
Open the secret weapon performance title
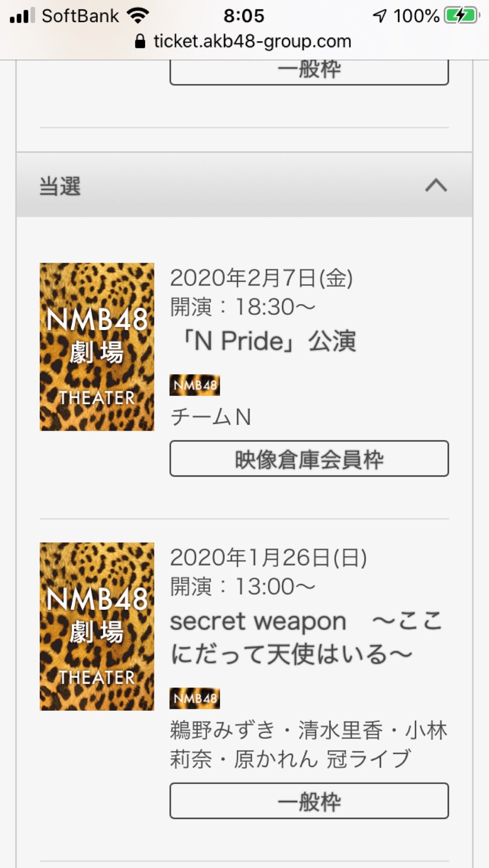pos(306,637)
